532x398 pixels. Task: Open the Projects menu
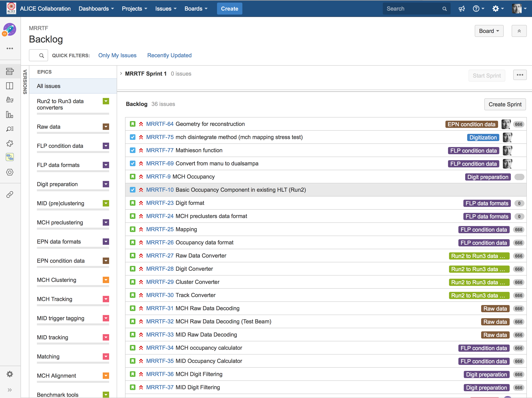[x=134, y=9]
